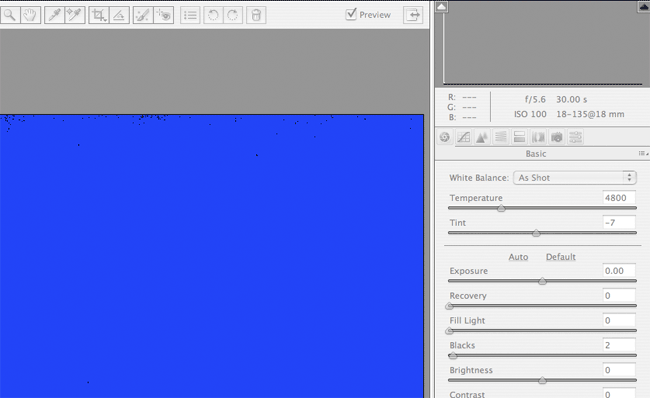Pick the White Balance eyedropper tool
The width and height of the screenshot is (650, 398).
[x=54, y=15]
